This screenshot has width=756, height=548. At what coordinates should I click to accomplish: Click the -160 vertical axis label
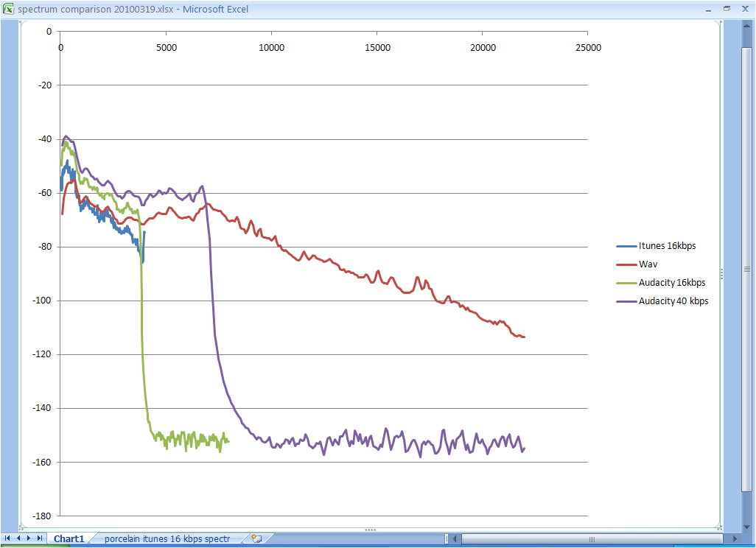[x=43, y=463]
